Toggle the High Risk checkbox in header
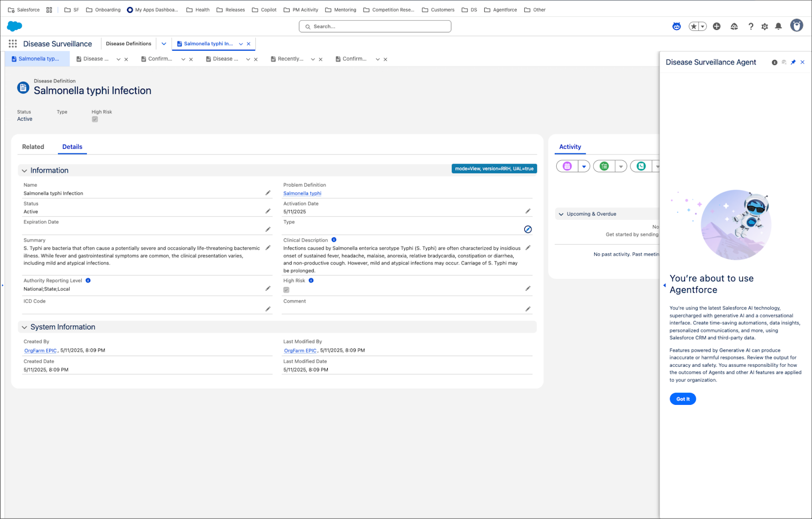812x519 pixels. tap(95, 119)
